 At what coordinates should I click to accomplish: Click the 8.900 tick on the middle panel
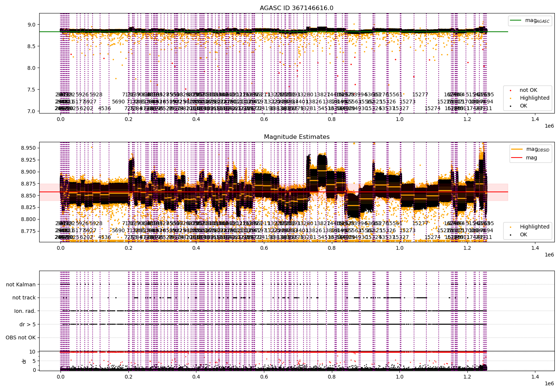click(29, 172)
